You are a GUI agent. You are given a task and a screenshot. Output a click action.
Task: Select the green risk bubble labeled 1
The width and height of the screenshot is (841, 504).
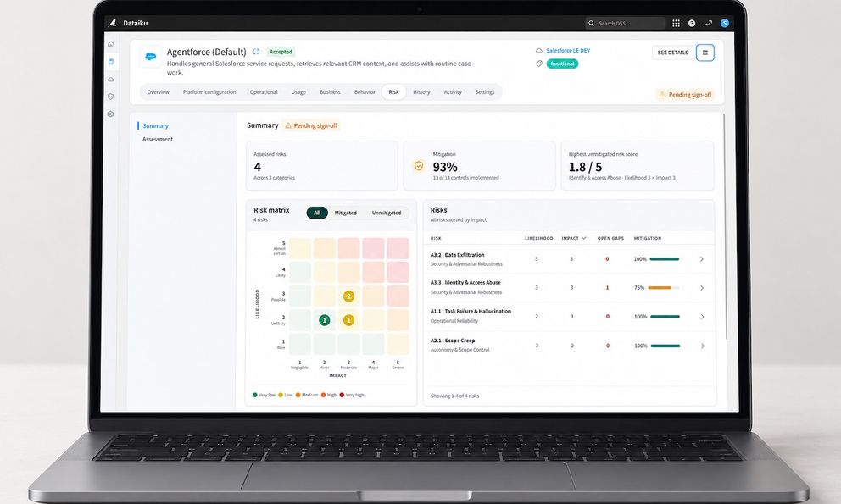pyautogui.click(x=324, y=320)
